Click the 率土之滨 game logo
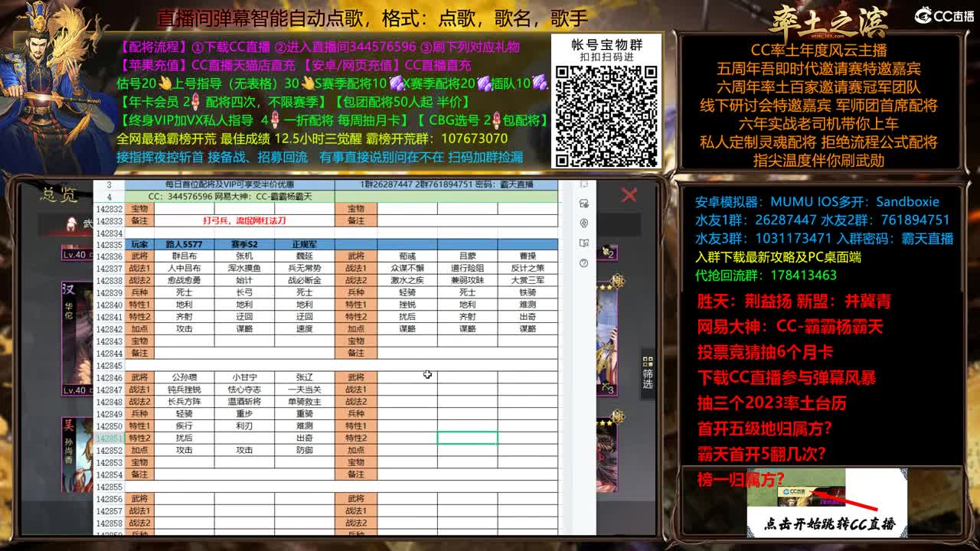Viewport: 980px width, 551px height. click(829, 21)
